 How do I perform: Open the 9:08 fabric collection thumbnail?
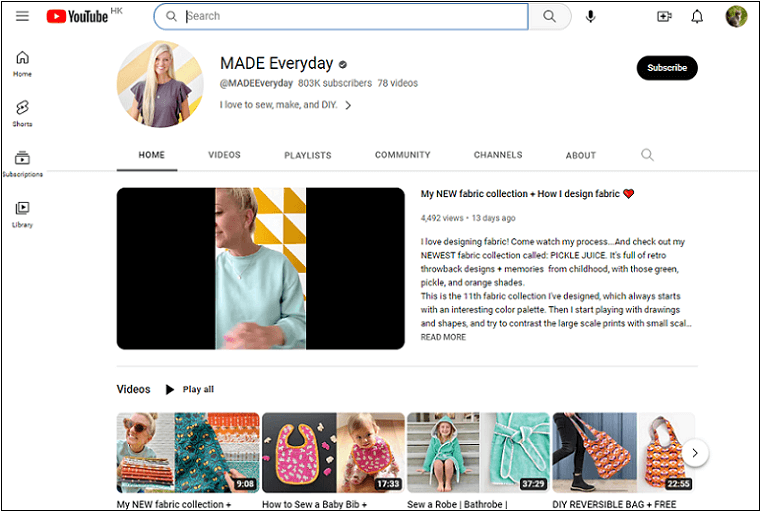[x=188, y=453]
